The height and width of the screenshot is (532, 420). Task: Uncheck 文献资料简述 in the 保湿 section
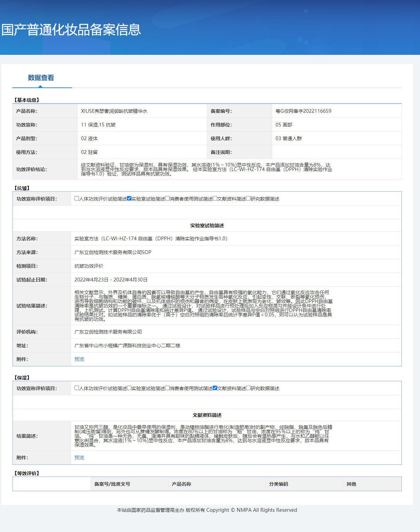click(215, 388)
